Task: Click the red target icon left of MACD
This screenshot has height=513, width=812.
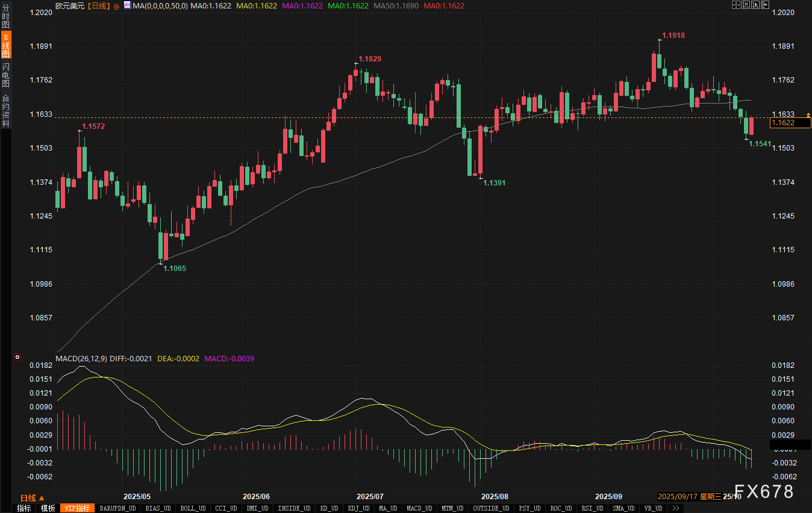Action: click(x=17, y=358)
